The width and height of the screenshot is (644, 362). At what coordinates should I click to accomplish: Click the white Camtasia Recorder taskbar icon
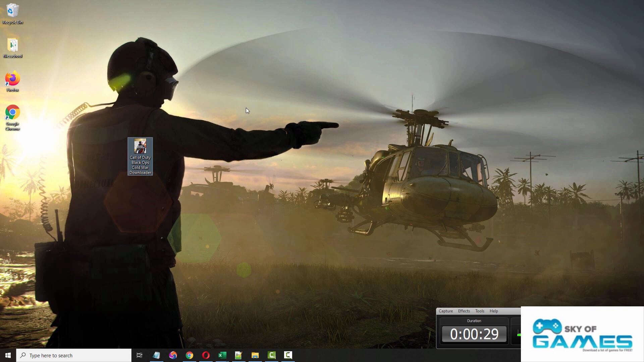pyautogui.click(x=288, y=355)
